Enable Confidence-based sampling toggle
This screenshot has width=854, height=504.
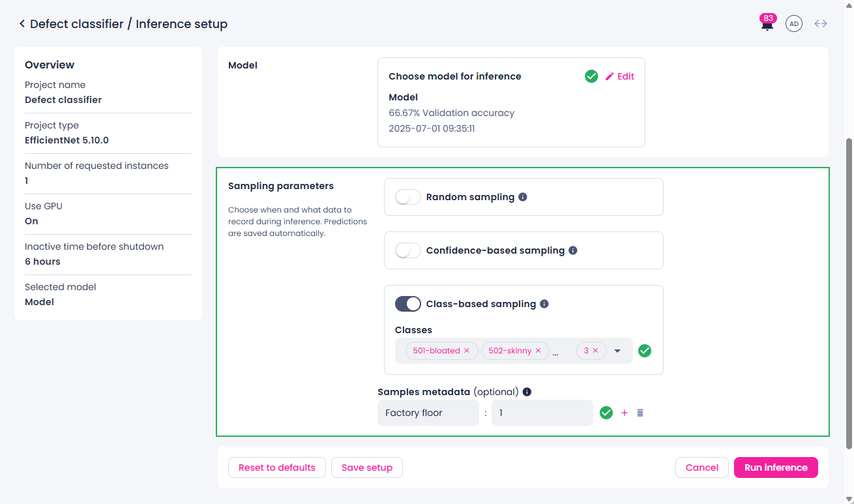pos(408,250)
